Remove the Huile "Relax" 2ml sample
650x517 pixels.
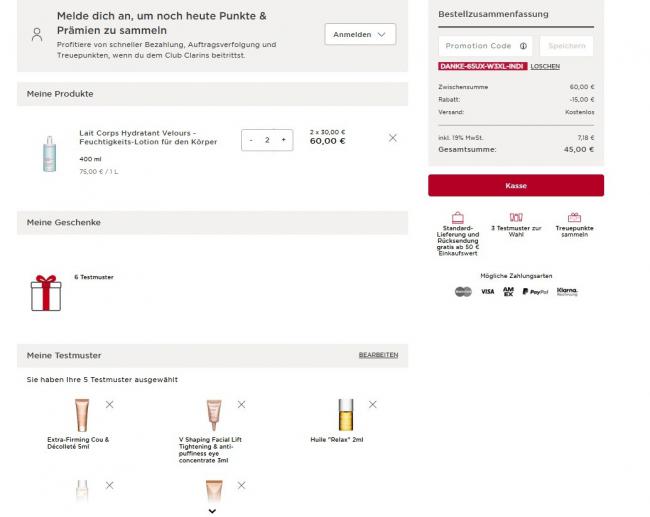[x=372, y=404]
